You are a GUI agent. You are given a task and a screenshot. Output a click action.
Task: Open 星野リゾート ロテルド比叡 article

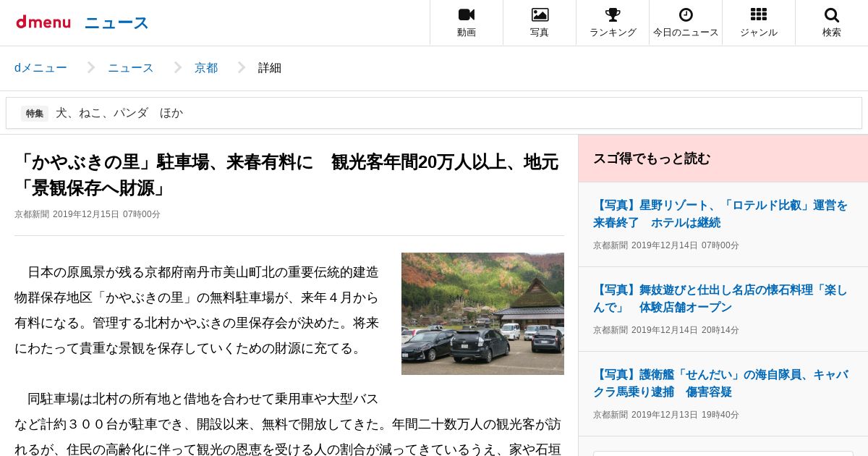[x=720, y=214]
